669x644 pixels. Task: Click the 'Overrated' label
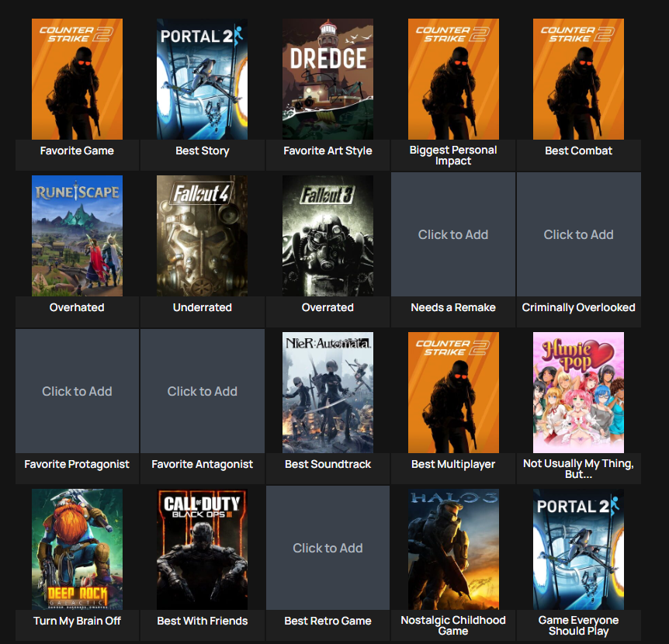[x=328, y=307]
